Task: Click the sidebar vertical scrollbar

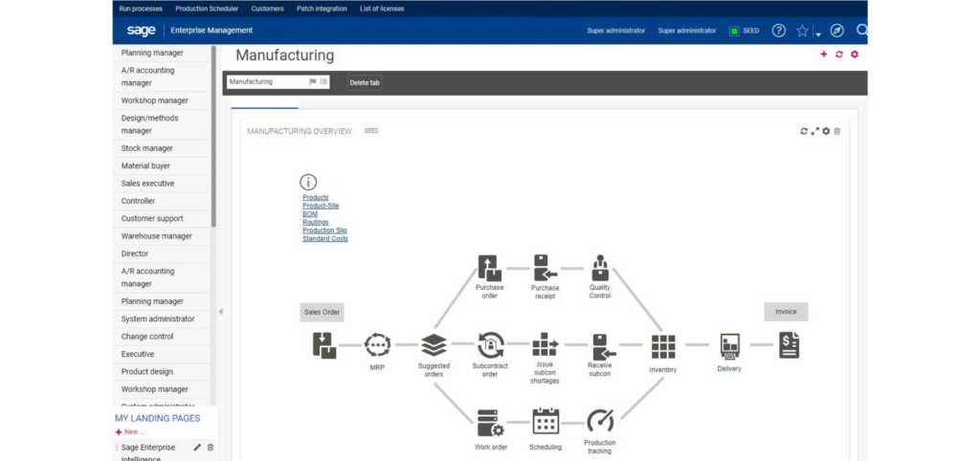Action: click(x=213, y=136)
